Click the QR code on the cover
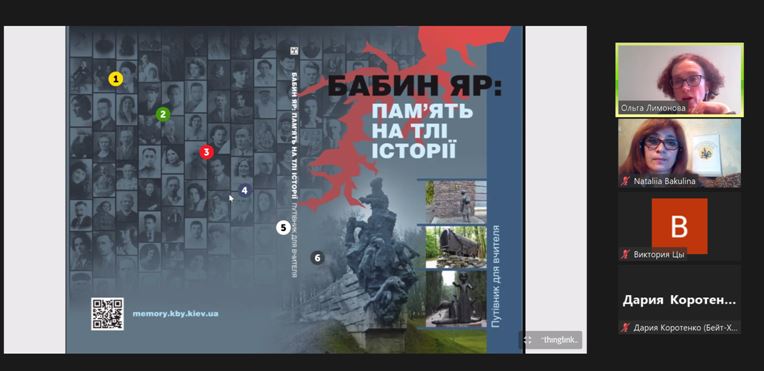Image resolution: width=764 pixels, height=371 pixels. [107, 313]
